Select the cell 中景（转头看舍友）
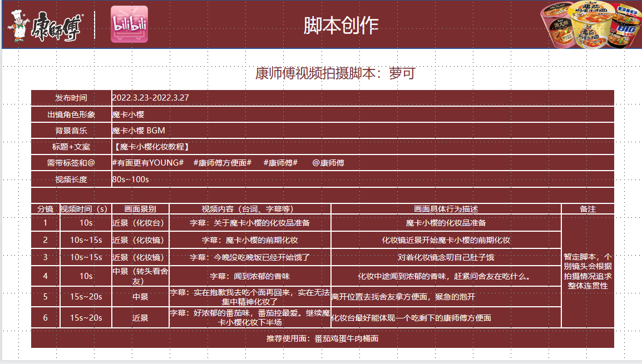This screenshot has width=642, height=364. pyautogui.click(x=140, y=276)
